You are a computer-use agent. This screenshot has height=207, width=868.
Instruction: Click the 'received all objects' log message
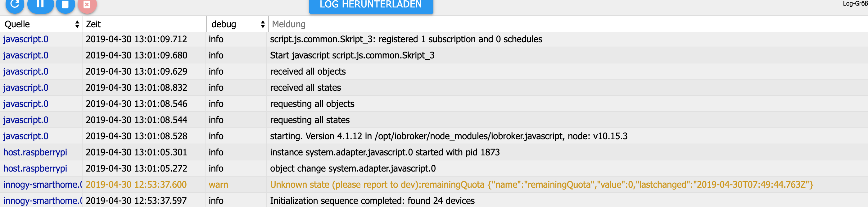click(x=308, y=71)
